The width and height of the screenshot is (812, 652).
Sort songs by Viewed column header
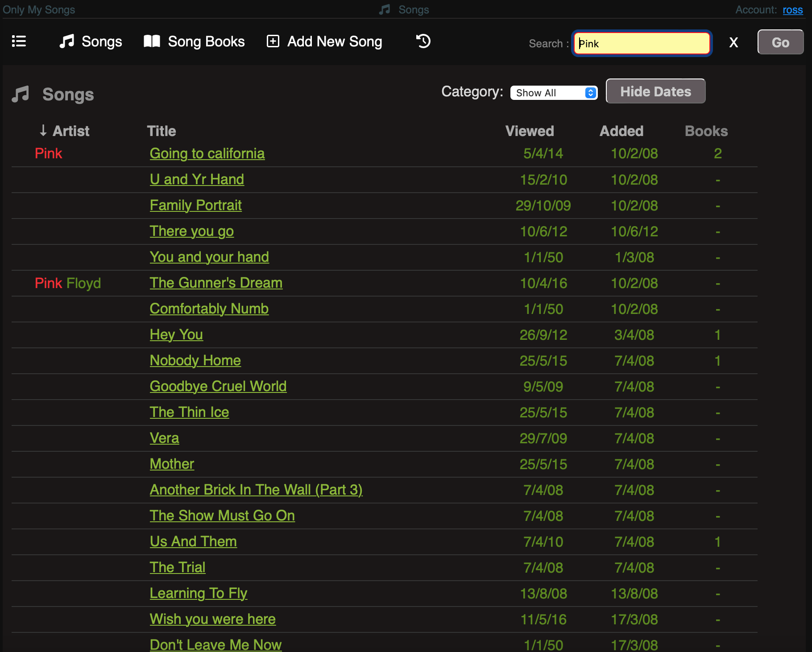529,131
